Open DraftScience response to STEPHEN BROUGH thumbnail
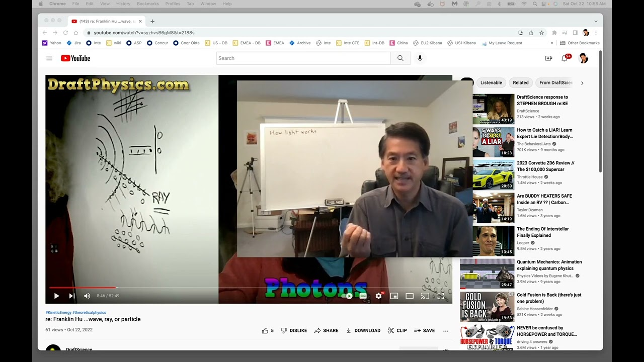Image resolution: width=644 pixels, height=362 pixels. point(494,109)
